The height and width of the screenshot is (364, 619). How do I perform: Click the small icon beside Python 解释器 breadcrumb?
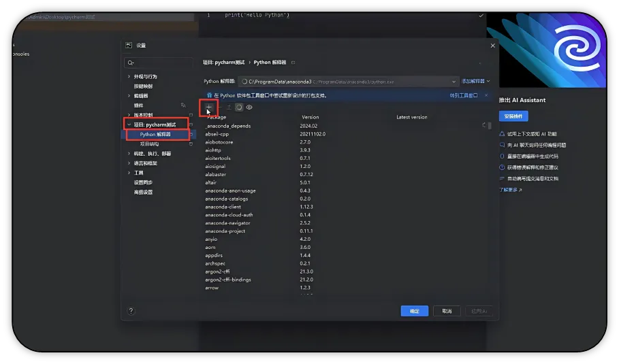pos(293,63)
